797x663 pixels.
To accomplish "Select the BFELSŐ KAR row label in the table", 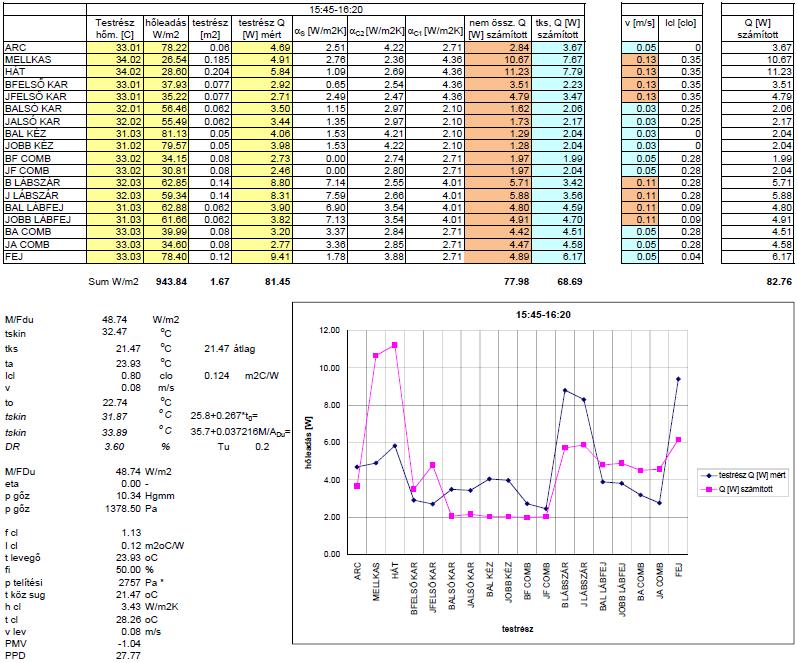I will (x=36, y=84).
